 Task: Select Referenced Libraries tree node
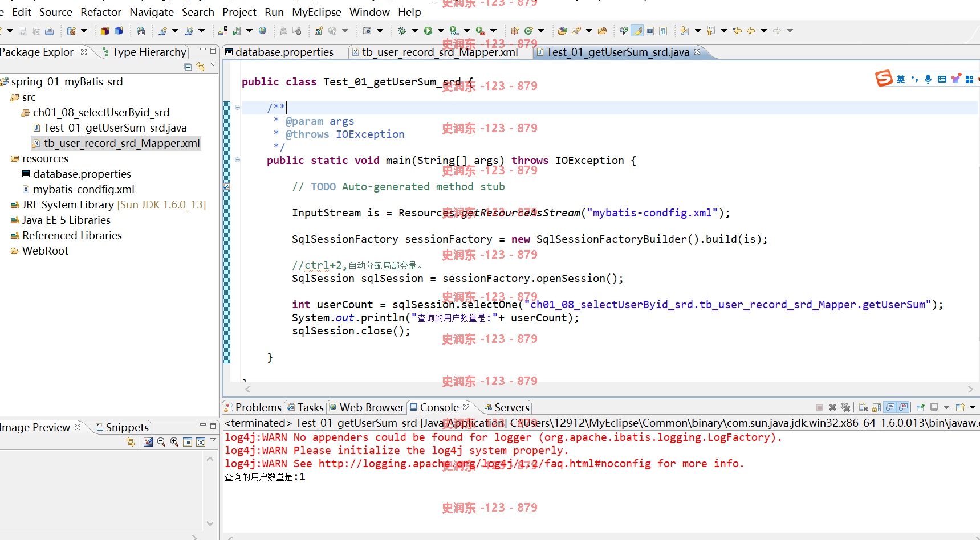coord(66,235)
